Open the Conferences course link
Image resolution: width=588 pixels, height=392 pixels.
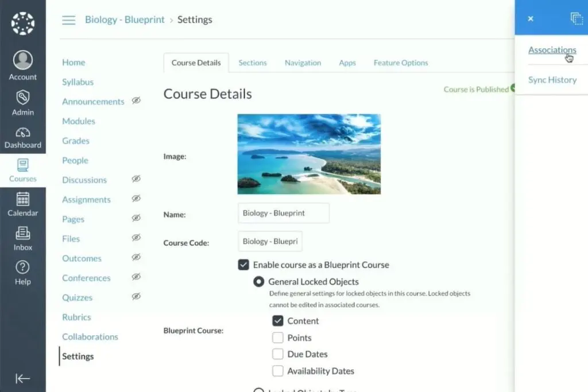coord(86,278)
